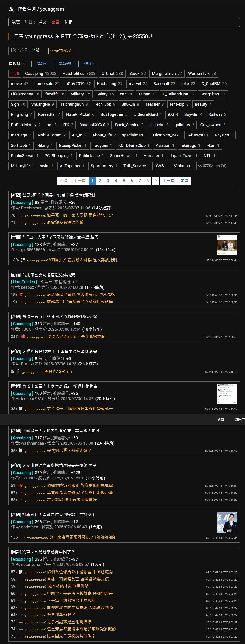Click the HatePolitics board tag on seabox post
245x644 pixels.
pyautogui.click(x=24, y=282)
